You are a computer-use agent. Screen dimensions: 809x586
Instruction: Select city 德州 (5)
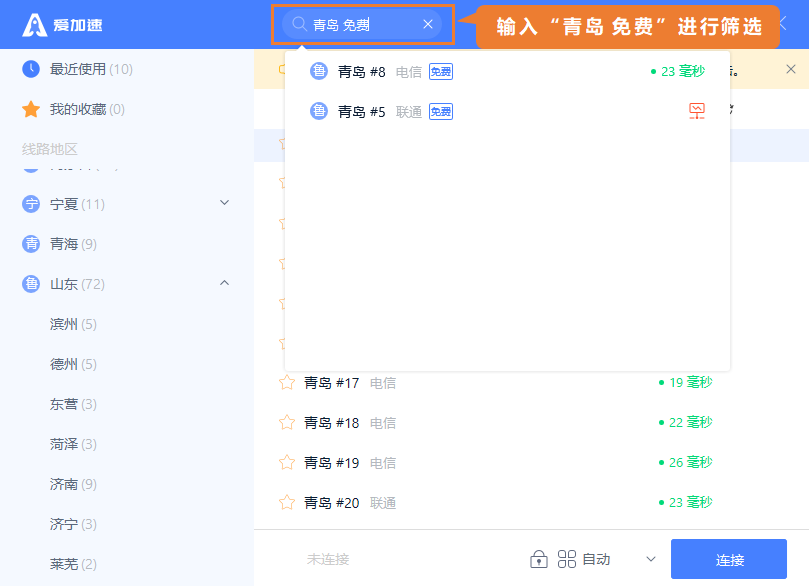73,364
